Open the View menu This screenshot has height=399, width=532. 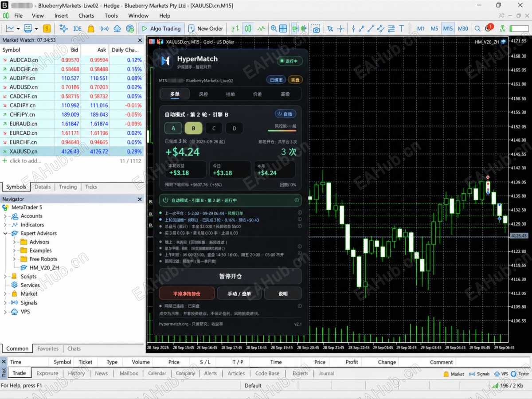coord(38,16)
